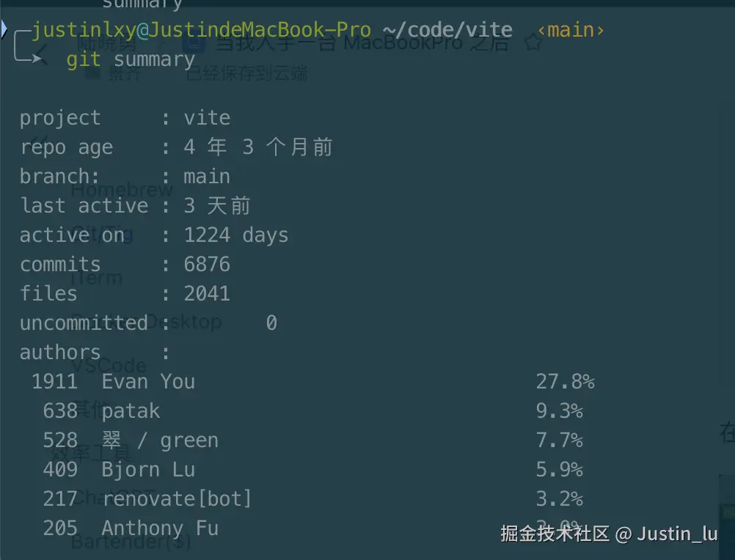Click the faint back chevron beside the prompt arrow
This screenshot has height=560, width=735.
[x=41, y=54]
